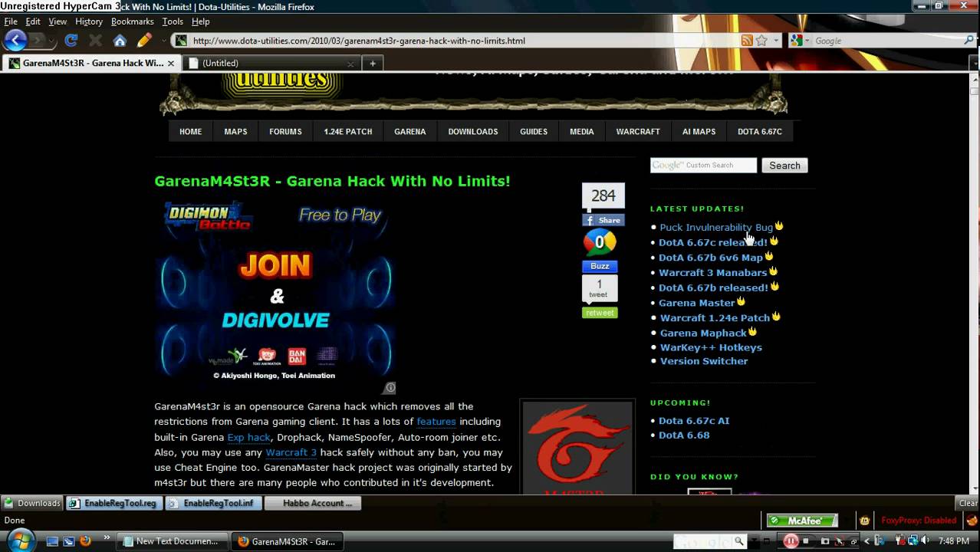The height and width of the screenshot is (552, 980).
Task: Click HOME in the site navigation bar
Action: [191, 132]
